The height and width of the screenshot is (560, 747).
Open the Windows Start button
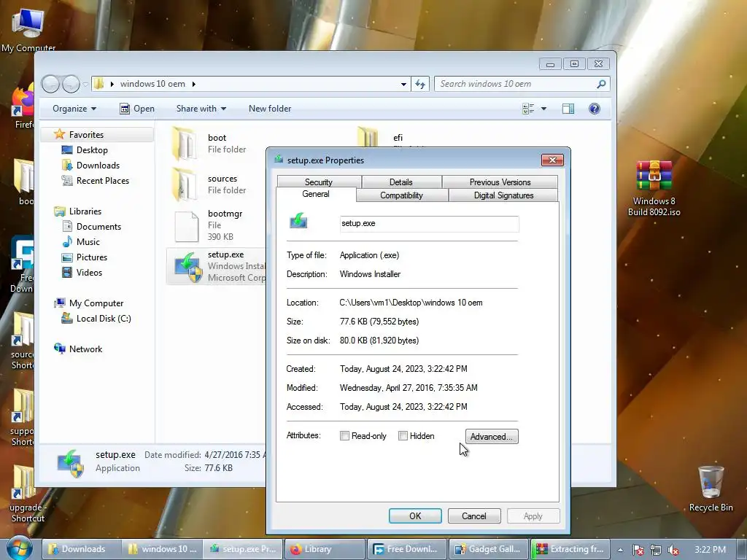click(19, 548)
